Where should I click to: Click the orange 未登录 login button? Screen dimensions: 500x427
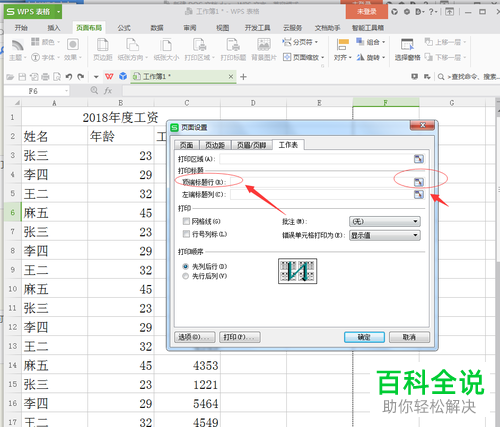(367, 12)
